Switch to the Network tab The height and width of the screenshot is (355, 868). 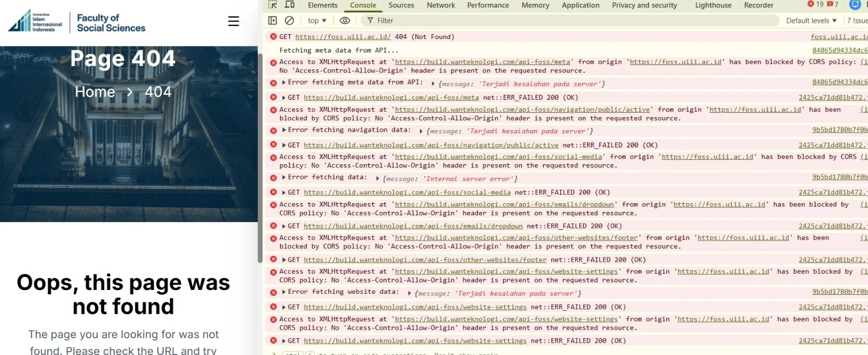(441, 5)
